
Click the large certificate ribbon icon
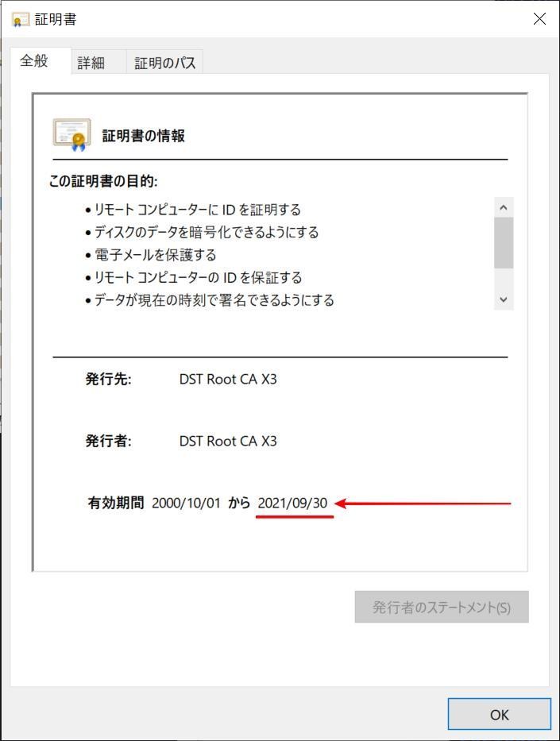coord(71,135)
